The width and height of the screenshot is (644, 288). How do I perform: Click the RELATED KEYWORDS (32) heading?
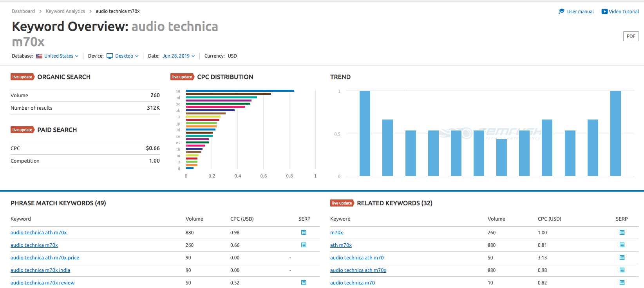[394, 203]
